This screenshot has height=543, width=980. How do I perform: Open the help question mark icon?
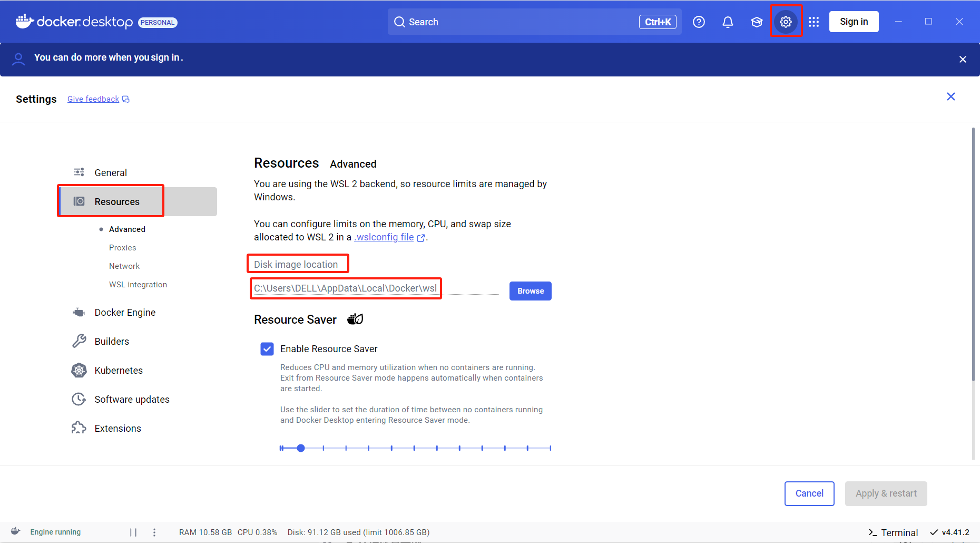coord(699,22)
